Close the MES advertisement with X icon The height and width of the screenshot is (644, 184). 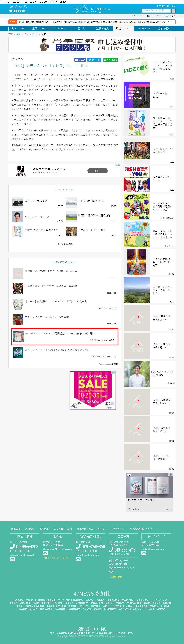click(119, 165)
